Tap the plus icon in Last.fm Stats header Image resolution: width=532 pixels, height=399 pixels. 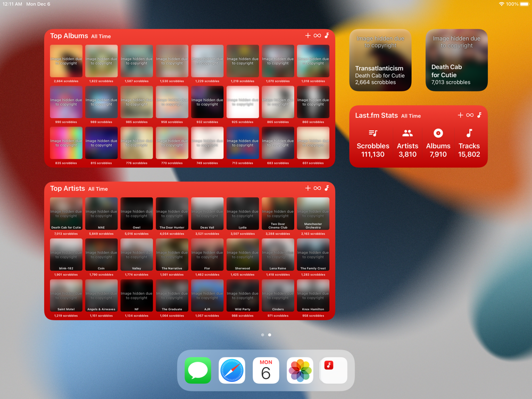pyautogui.click(x=460, y=115)
